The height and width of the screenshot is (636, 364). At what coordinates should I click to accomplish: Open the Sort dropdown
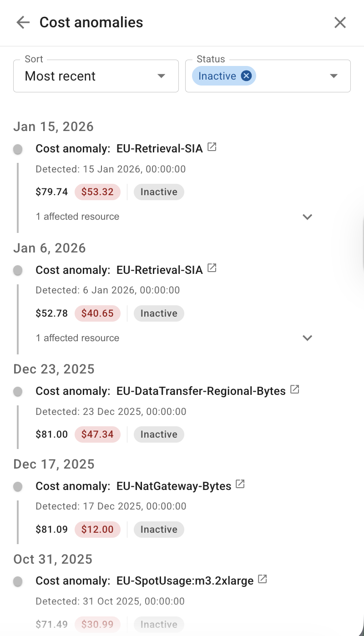96,76
